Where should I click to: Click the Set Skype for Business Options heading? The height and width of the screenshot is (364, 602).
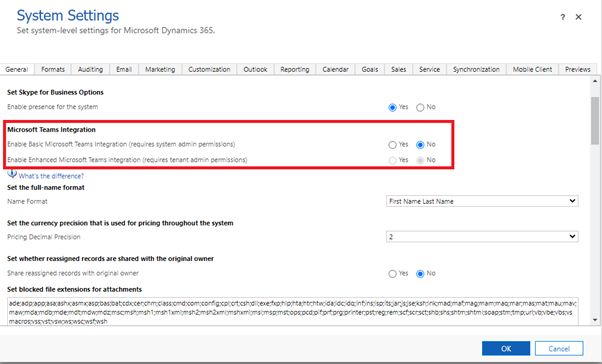tap(55, 93)
